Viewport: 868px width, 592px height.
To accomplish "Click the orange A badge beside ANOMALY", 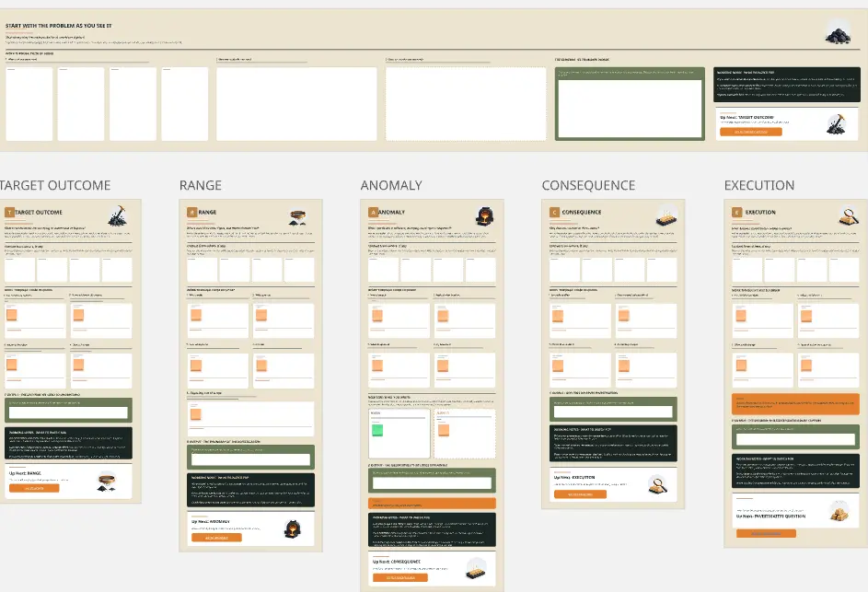I will pos(373,212).
